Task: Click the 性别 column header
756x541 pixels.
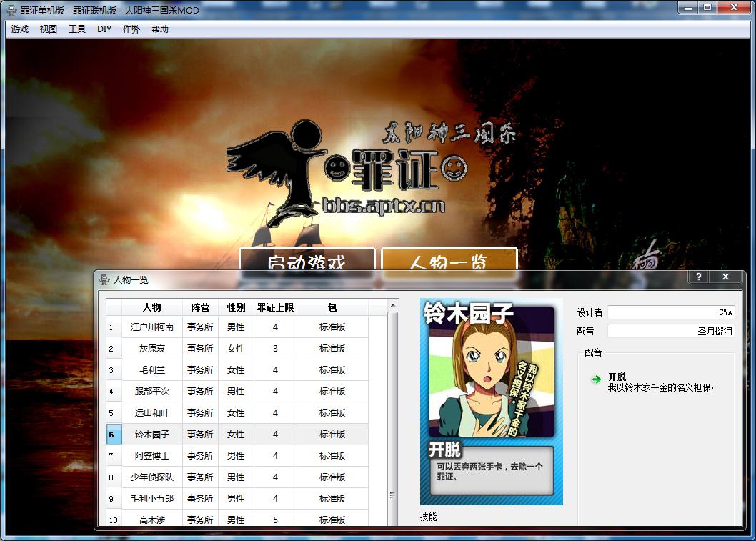Action: (x=236, y=307)
